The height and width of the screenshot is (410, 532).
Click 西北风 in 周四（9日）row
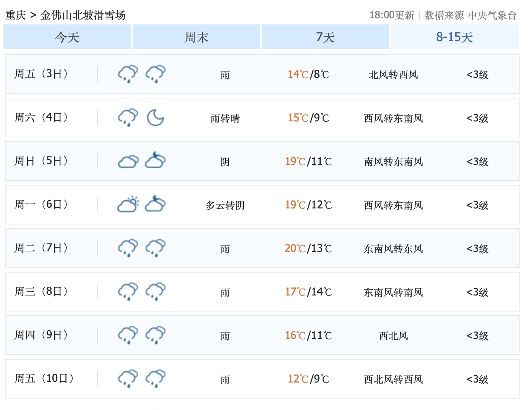click(393, 336)
